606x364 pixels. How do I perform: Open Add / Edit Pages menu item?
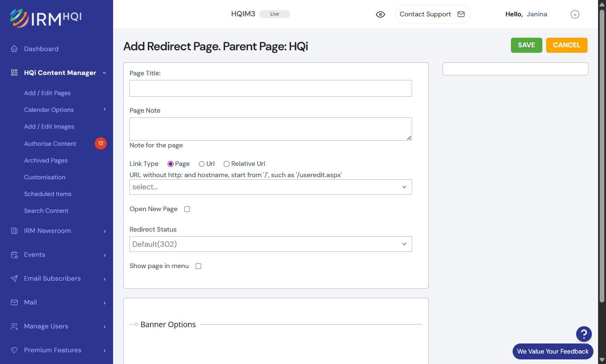[47, 93]
